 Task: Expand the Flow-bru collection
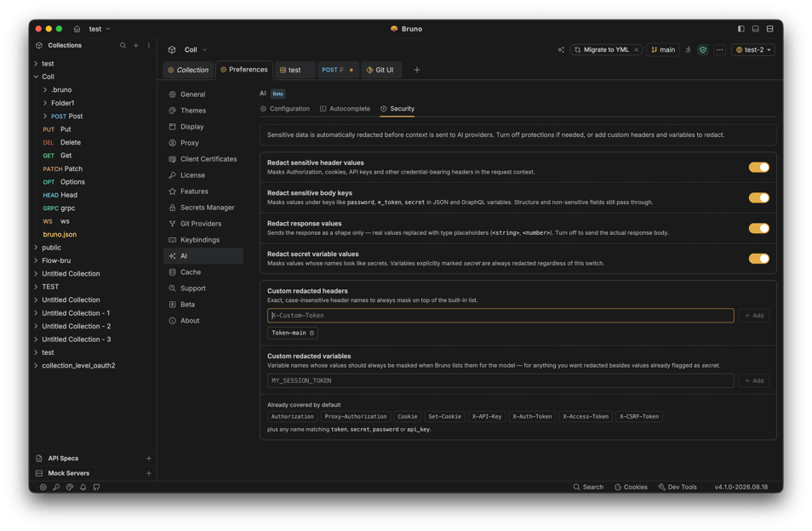tap(36, 260)
